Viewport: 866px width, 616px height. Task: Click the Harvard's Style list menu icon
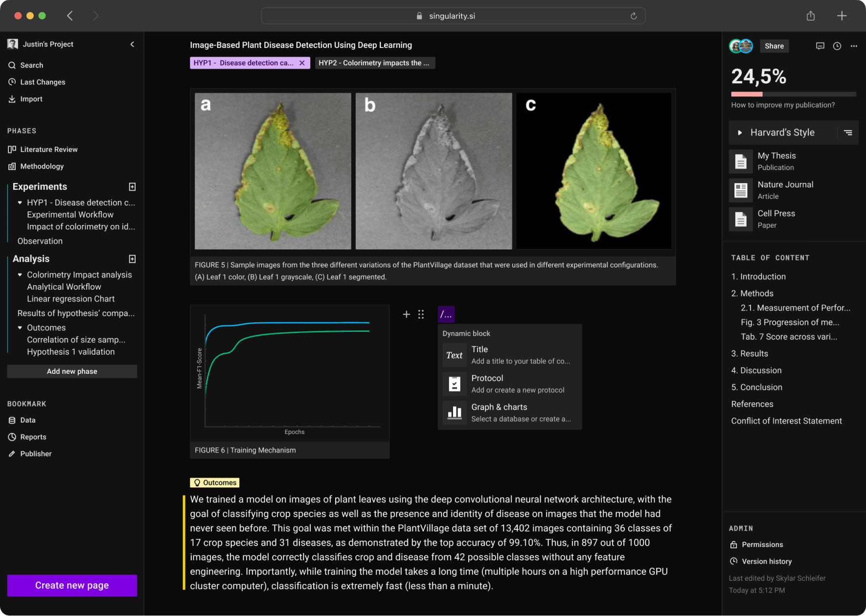tap(848, 133)
